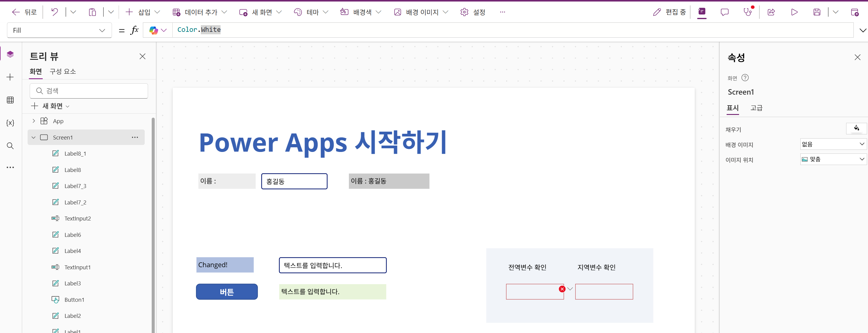868x333 pixels.
Task: Open the app checker stethoscope icon
Action: pos(748,12)
